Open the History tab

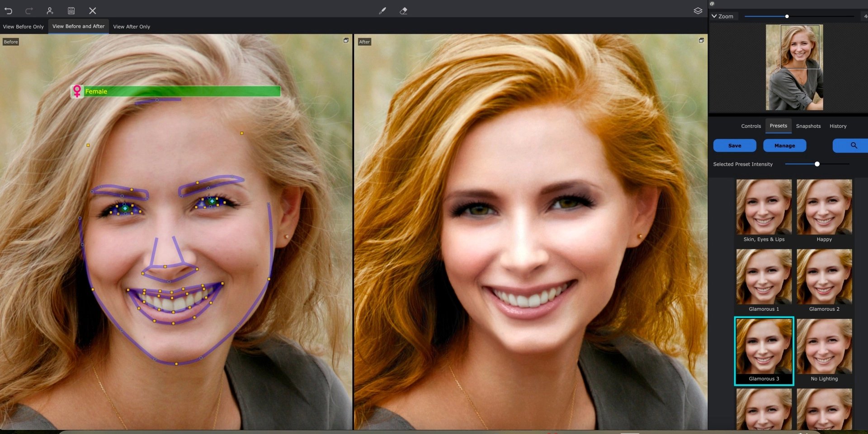[x=838, y=126]
